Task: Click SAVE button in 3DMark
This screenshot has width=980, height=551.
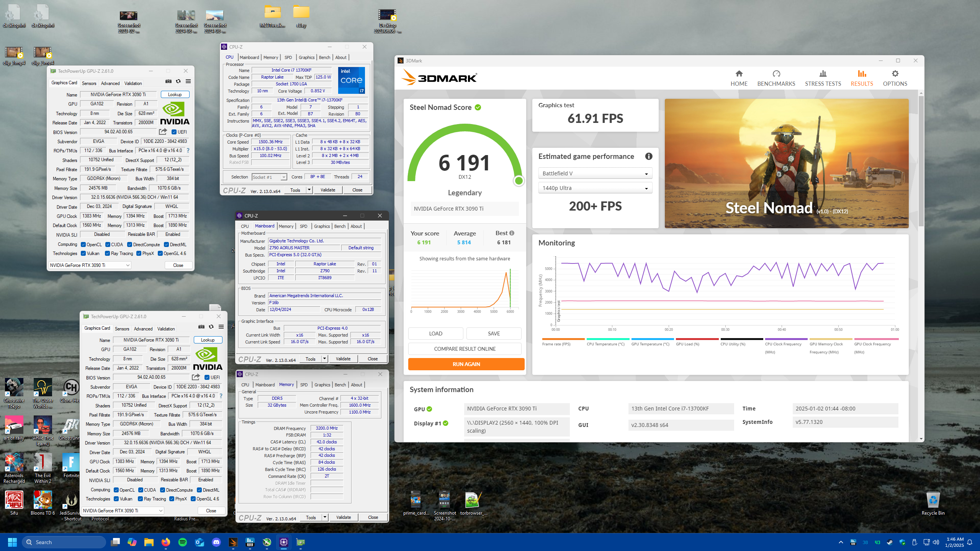Action: [x=494, y=334]
